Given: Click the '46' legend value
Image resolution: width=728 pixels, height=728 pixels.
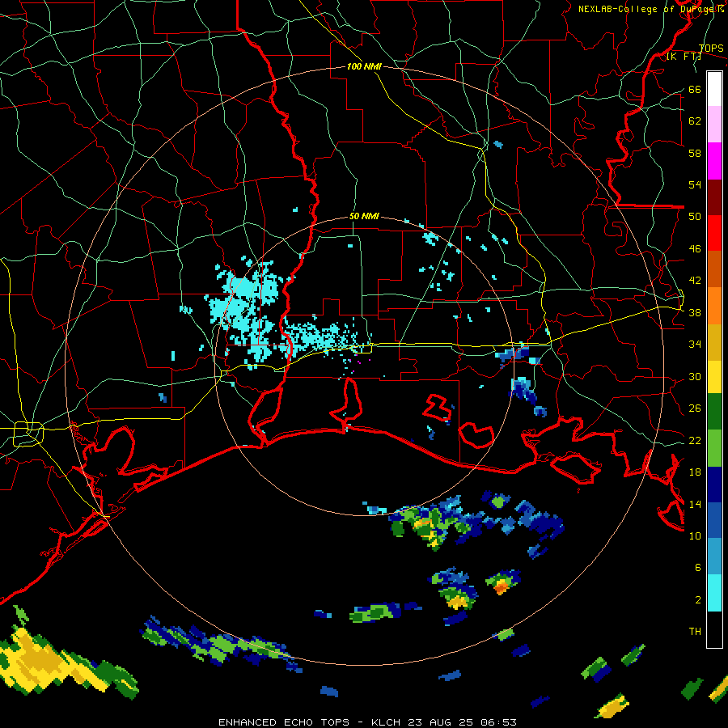Looking at the screenshot, I should coord(695,248).
